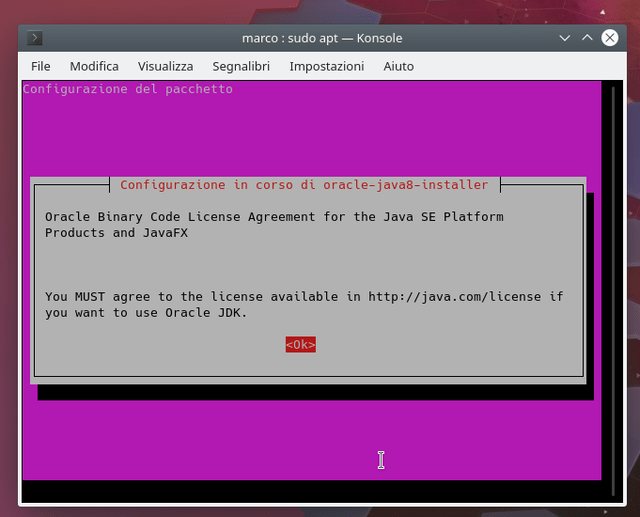Click the terminal vertical scrollbar
Viewport: 640px width, 517px height.
[x=613, y=291]
